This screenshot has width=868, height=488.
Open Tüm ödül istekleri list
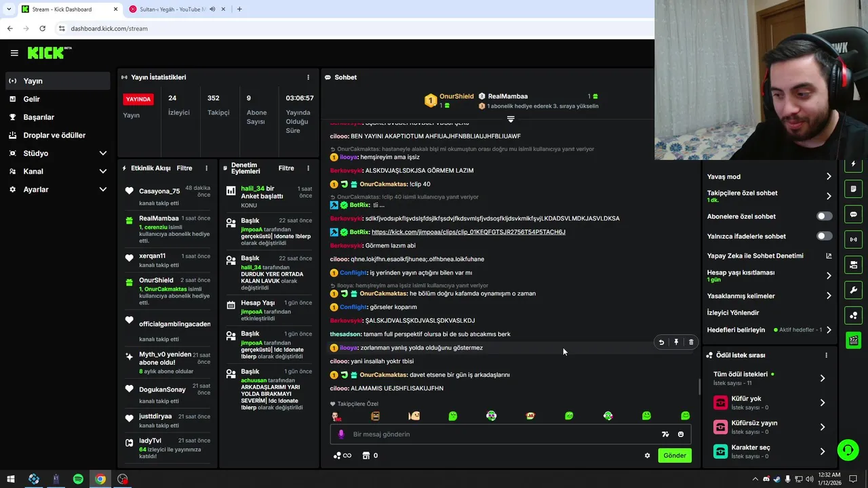(770, 378)
